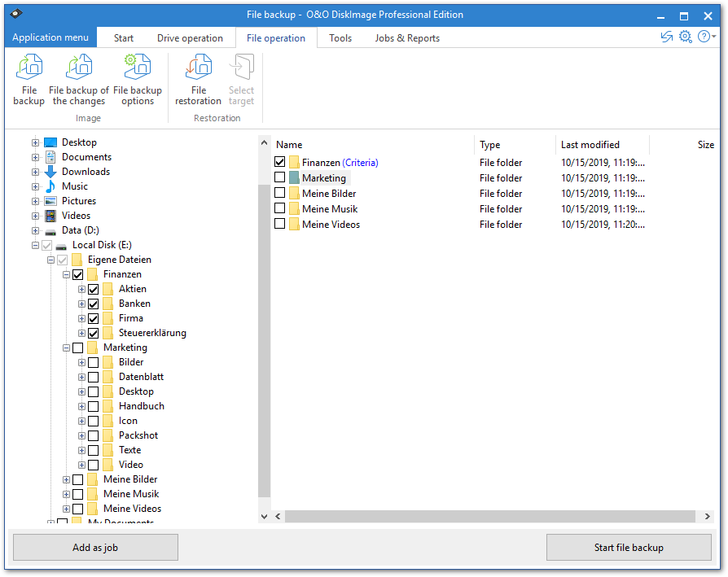Click the sync arrows icon in title ribbon
The width and height of the screenshot is (728, 577).
pyautogui.click(x=667, y=37)
